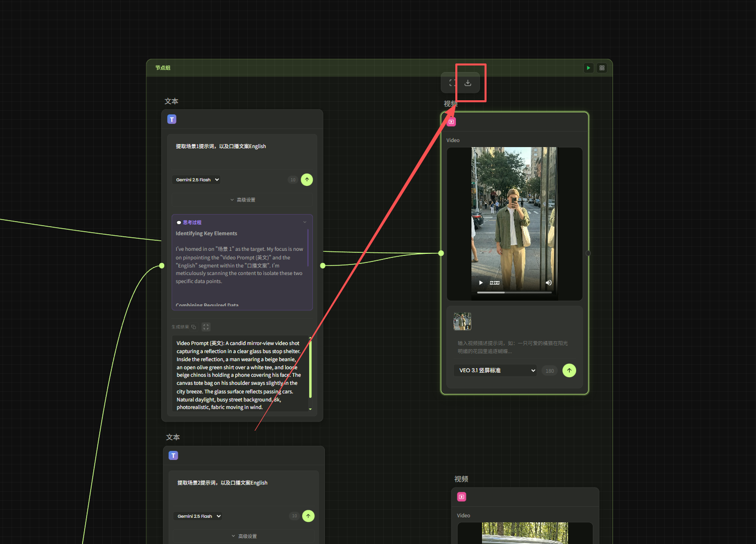This screenshot has width=756, height=544.
Task: Click the fullscreen icon above the video node
Action: pyautogui.click(x=452, y=83)
